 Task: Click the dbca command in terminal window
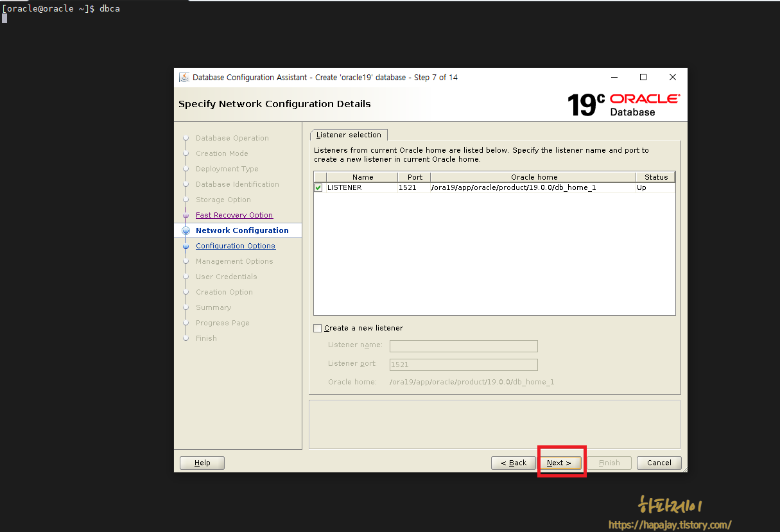pos(110,8)
